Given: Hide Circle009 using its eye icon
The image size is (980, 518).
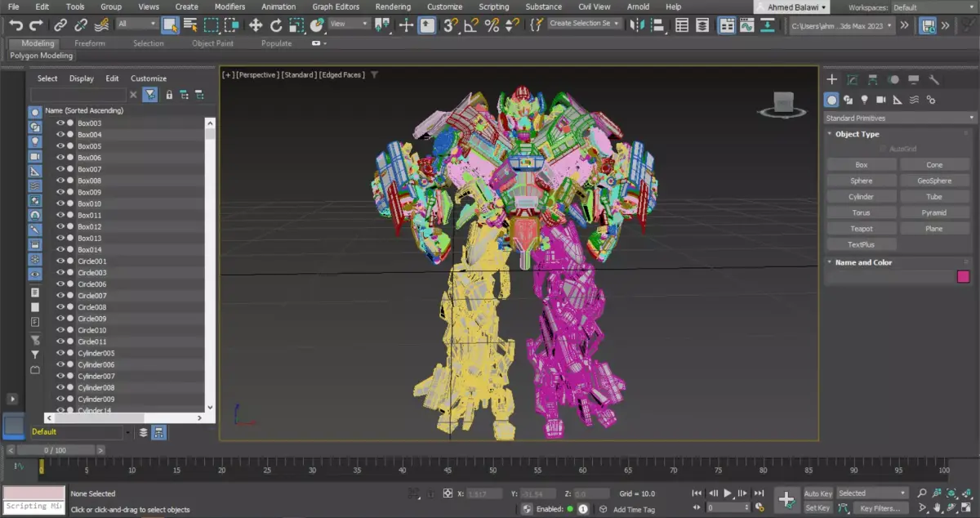Looking at the screenshot, I should [x=60, y=319].
